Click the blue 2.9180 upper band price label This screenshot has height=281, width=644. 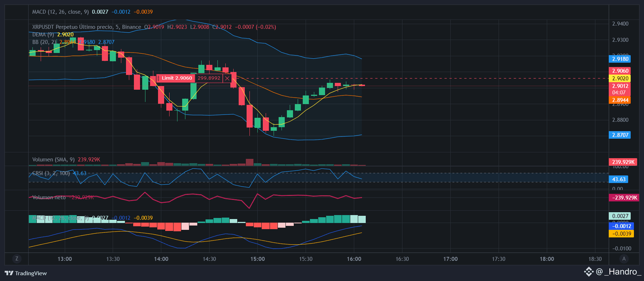pyautogui.click(x=620, y=59)
